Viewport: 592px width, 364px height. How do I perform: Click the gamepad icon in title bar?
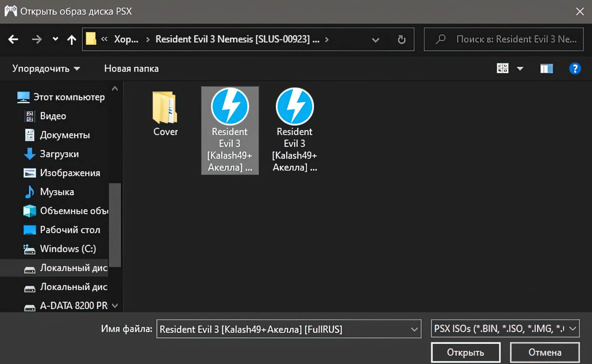[11, 11]
